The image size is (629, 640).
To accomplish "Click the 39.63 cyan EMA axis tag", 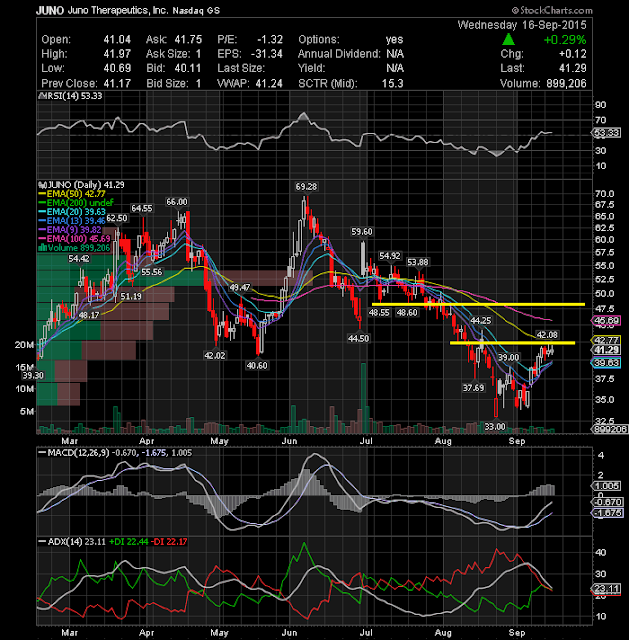I will point(607,363).
